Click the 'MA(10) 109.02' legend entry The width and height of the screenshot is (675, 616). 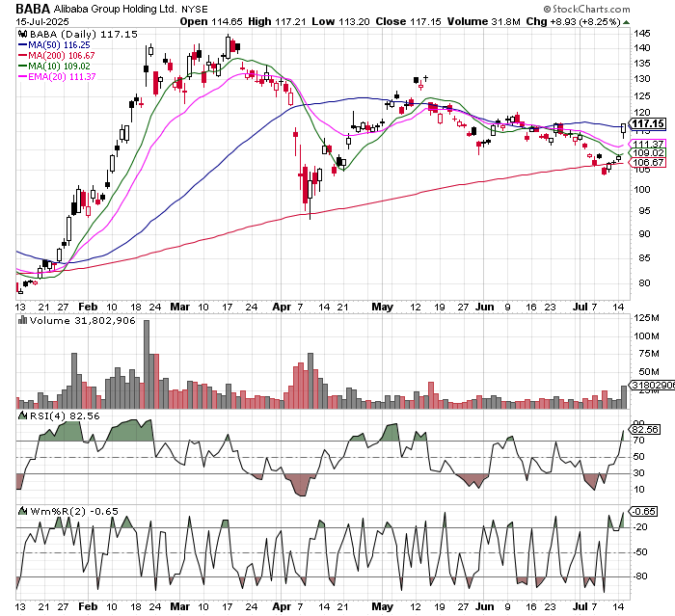pos(59,66)
